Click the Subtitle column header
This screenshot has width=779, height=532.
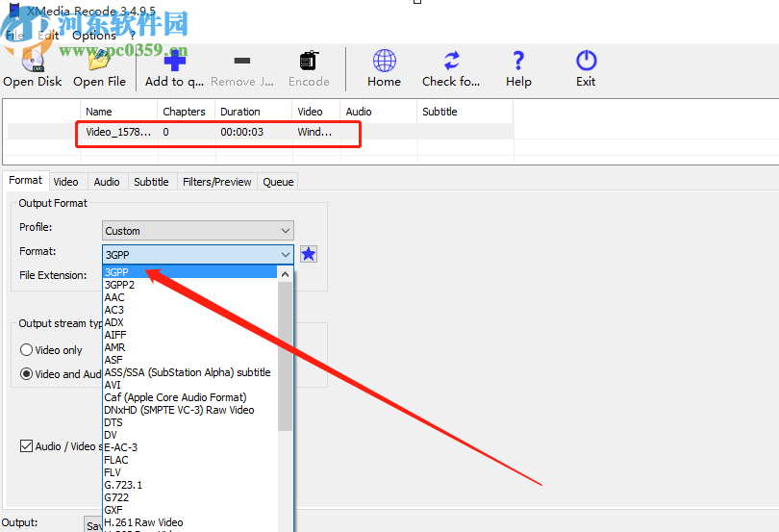(x=465, y=112)
